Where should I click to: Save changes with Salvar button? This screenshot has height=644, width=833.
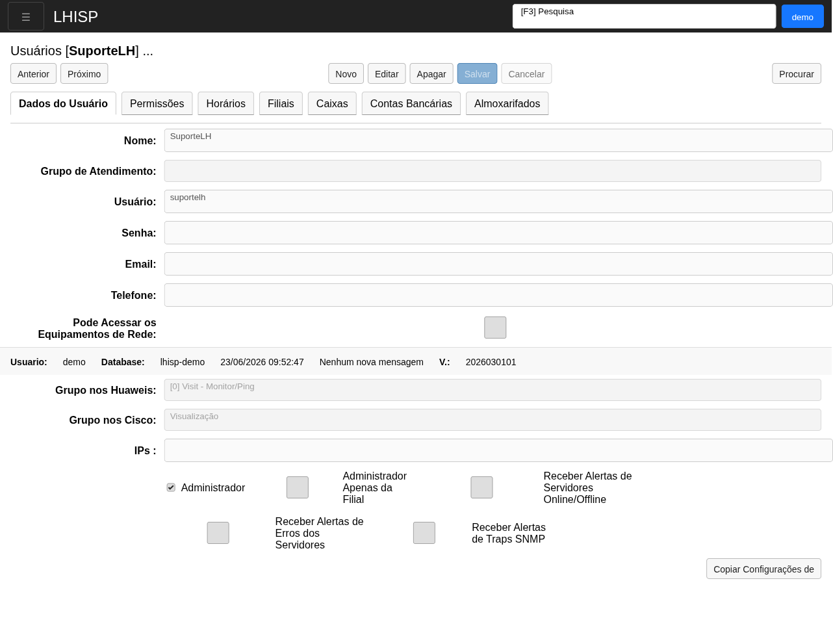pos(477,73)
